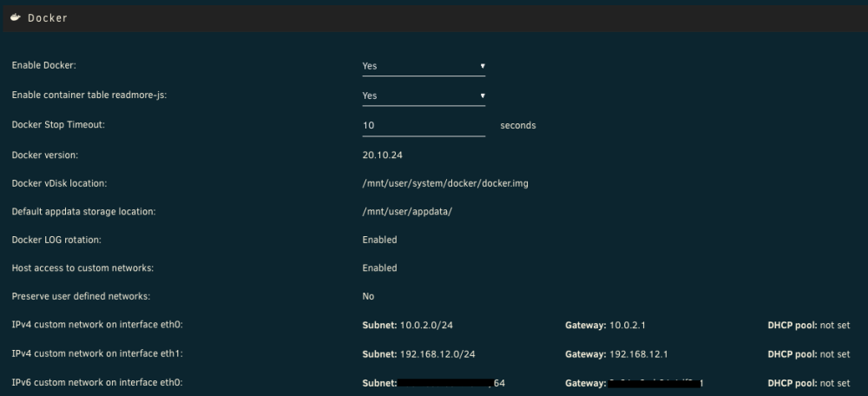Open the container table readmore-js dropdown

point(424,96)
